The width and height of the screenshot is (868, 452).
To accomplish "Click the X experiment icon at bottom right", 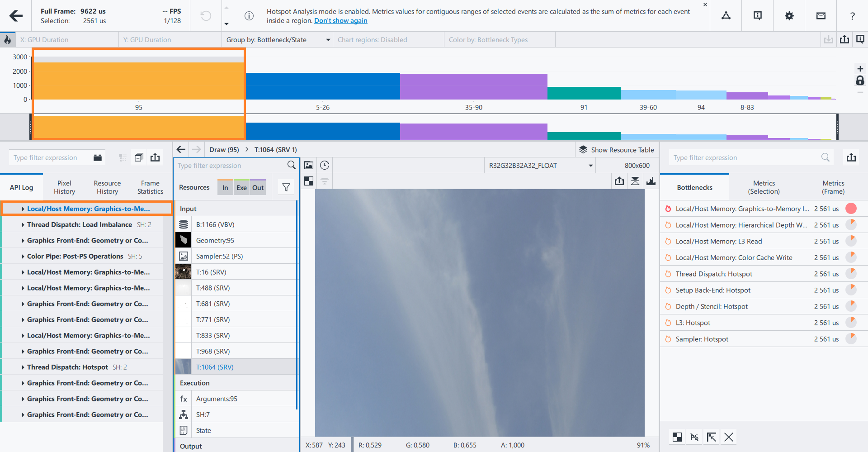I will [729, 437].
